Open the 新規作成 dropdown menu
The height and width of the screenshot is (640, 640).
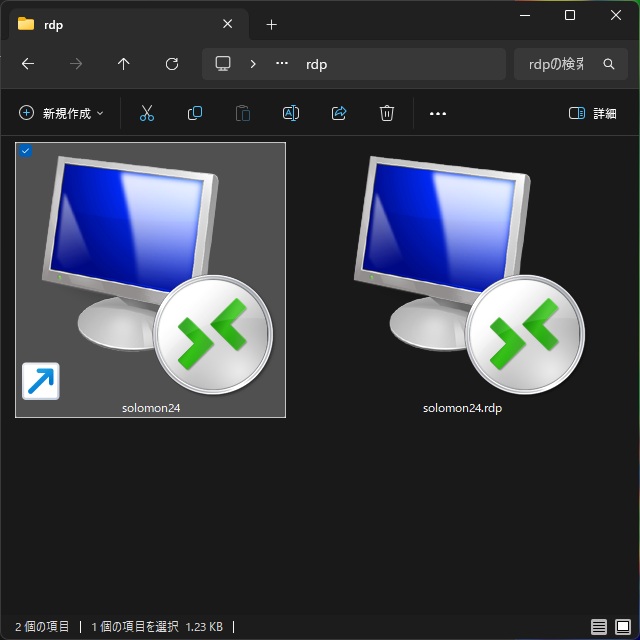coord(62,114)
